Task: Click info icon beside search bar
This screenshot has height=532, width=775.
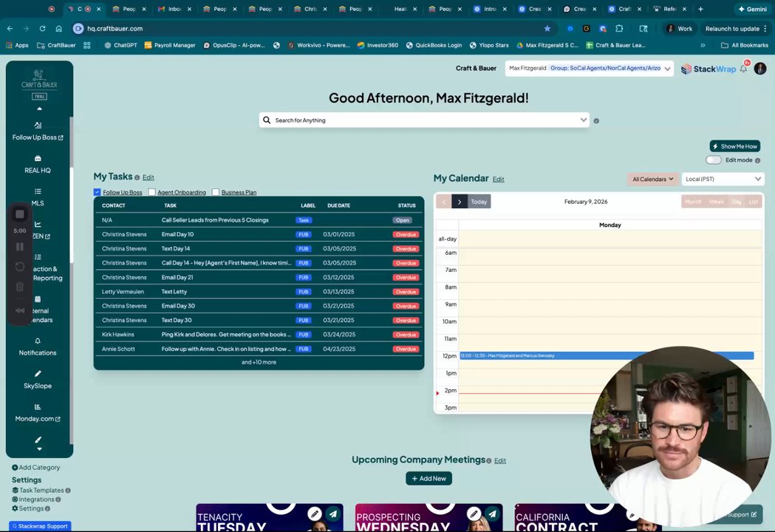Action: pos(596,120)
